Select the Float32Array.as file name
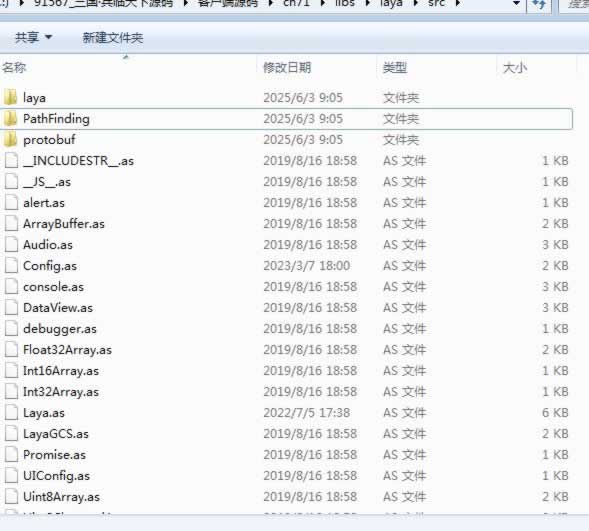Viewport: 589px width, 531px height. 68,350
